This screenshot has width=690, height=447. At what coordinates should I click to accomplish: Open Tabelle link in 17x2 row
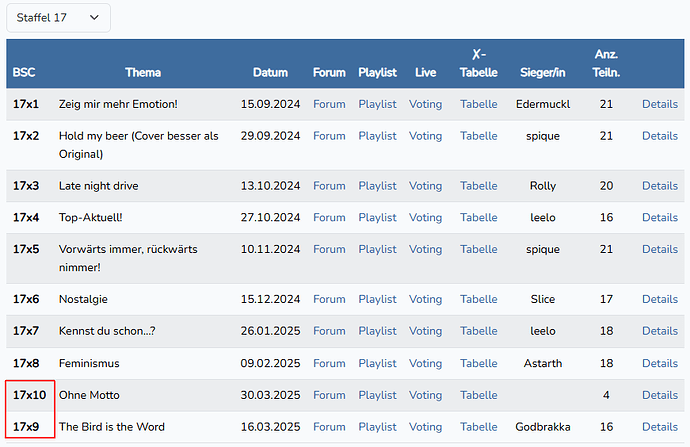pos(479,136)
